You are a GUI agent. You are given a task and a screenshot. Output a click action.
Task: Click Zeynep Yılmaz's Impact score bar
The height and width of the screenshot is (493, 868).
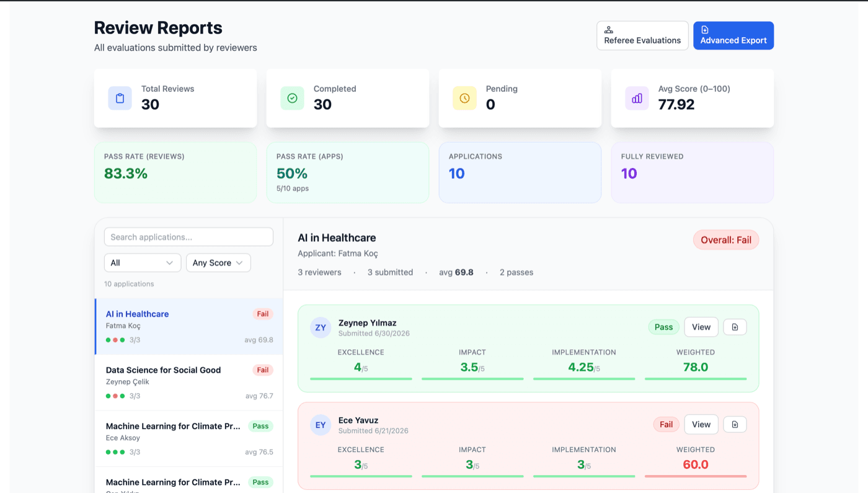[x=472, y=378]
